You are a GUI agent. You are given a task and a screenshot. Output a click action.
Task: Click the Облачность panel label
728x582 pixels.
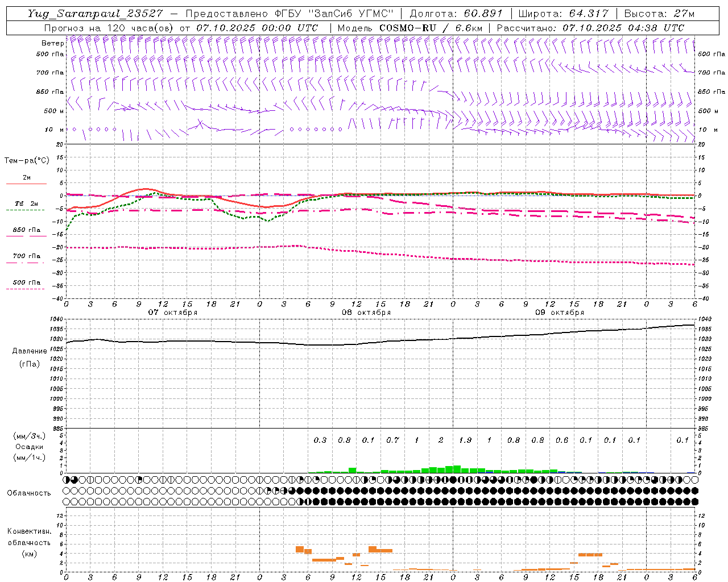tap(28, 493)
